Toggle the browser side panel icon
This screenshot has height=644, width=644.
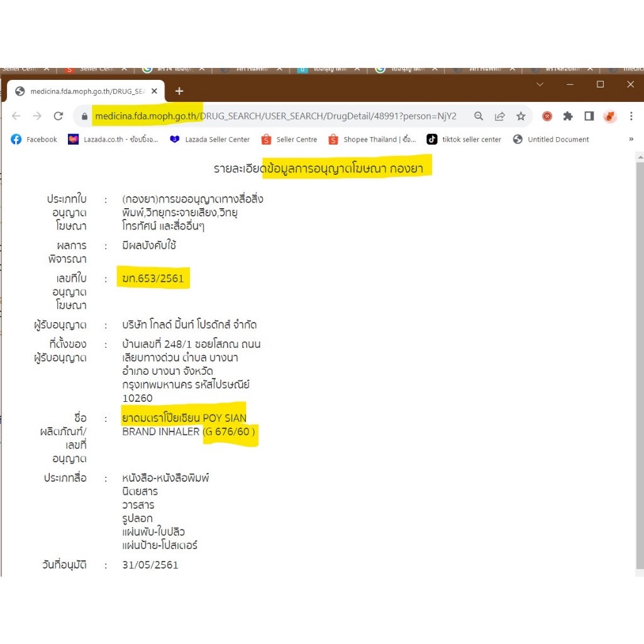tap(589, 116)
